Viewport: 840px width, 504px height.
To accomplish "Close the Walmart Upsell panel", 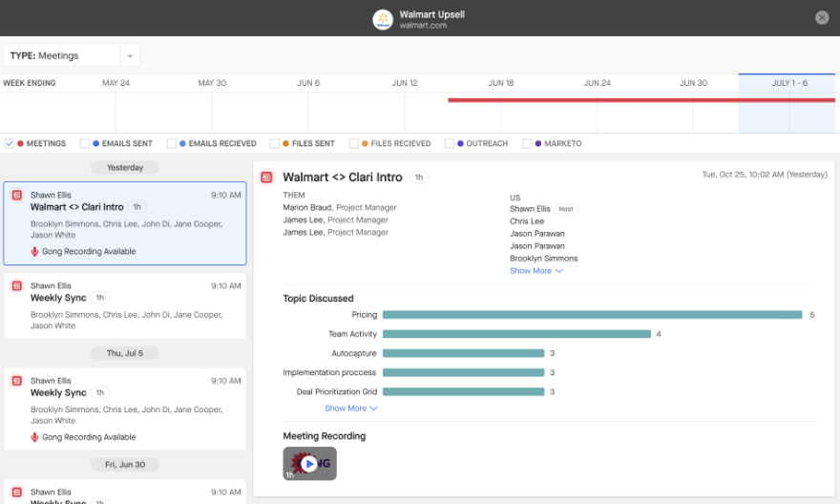I will [822, 18].
